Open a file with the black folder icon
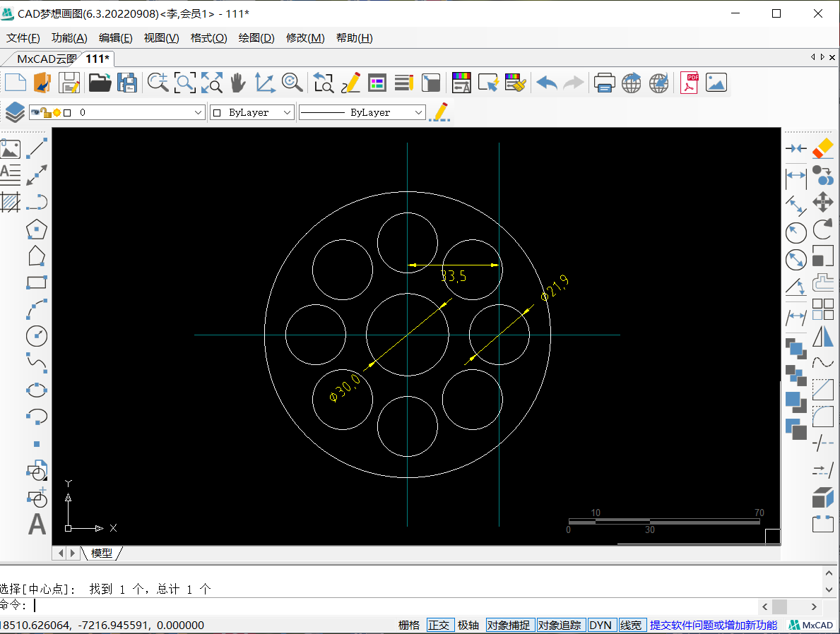This screenshot has width=840, height=634. (100, 83)
